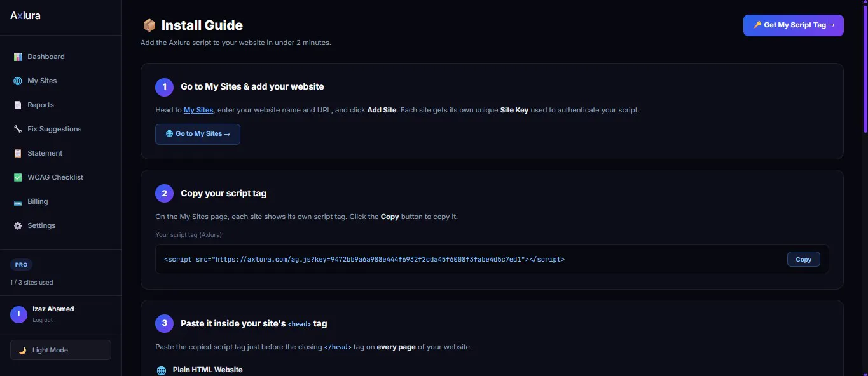Click the PRO plan badge
This screenshot has width=868, height=376.
click(x=21, y=265)
